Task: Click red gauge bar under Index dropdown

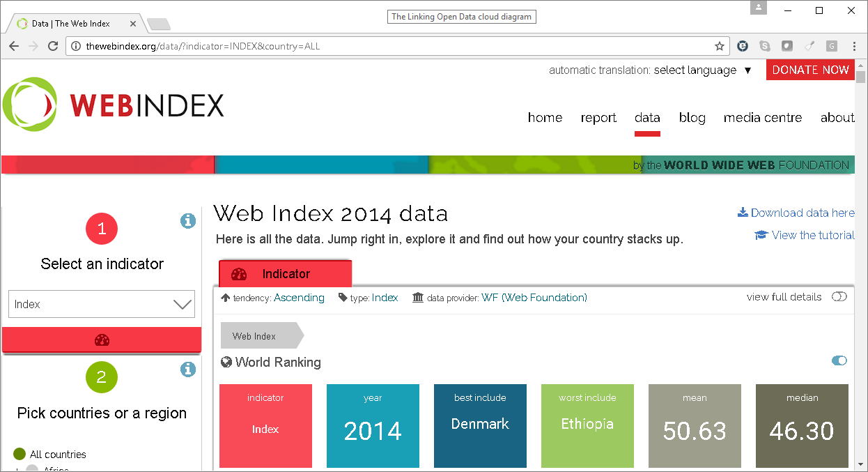Action: 102,340
